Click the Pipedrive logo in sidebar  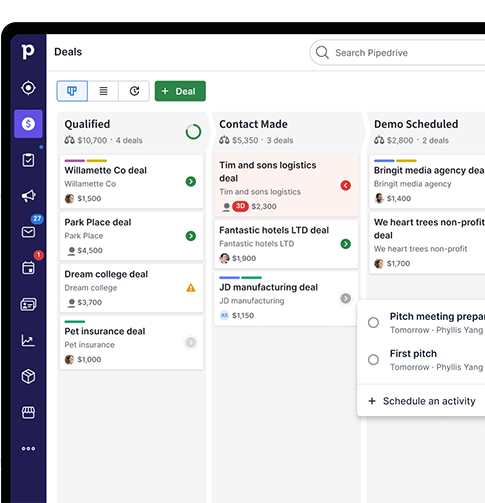pos(28,52)
